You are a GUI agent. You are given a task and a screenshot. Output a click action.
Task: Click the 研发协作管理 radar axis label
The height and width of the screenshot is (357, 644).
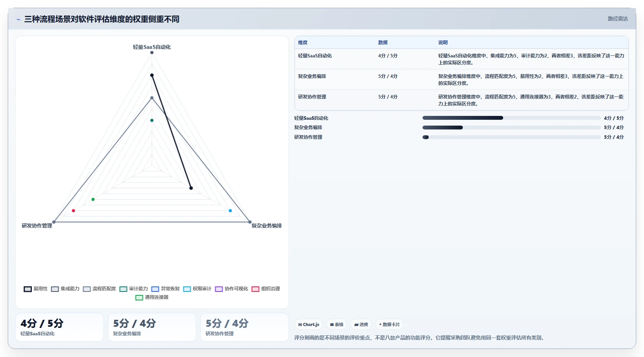pos(37,226)
